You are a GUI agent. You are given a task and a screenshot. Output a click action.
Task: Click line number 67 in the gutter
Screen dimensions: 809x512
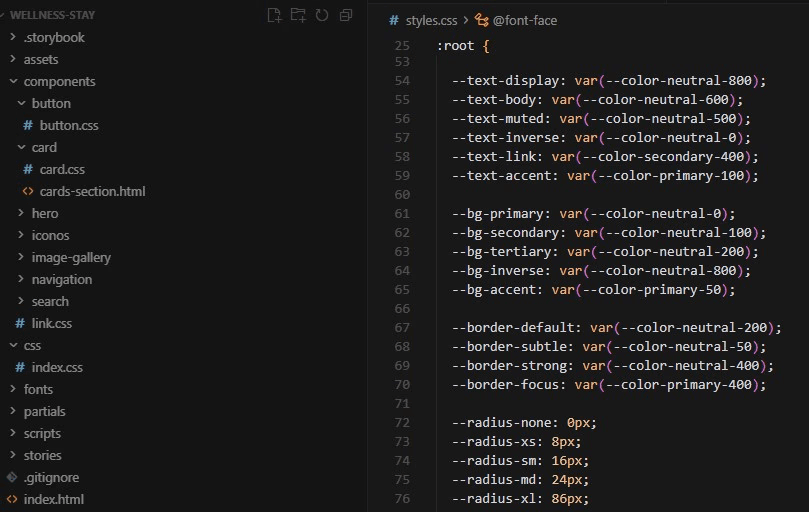pos(402,328)
